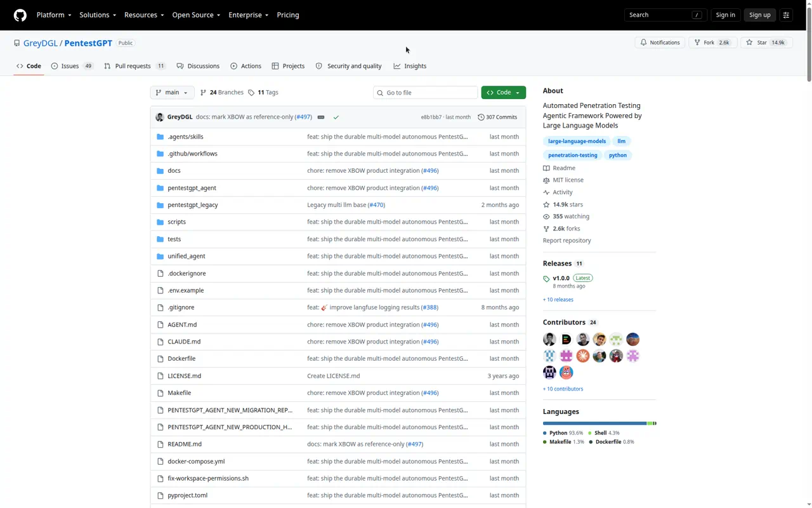
Task: Open Security and quality tab
Action: 348,66
